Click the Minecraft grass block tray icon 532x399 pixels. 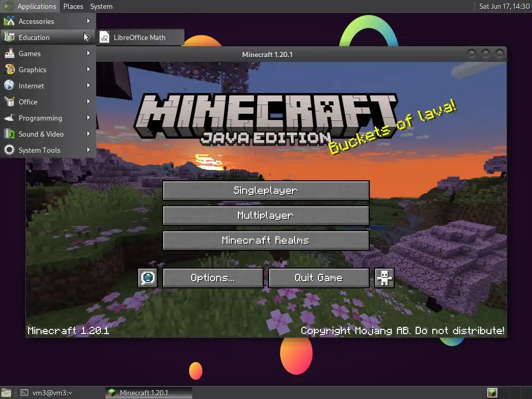(x=492, y=393)
